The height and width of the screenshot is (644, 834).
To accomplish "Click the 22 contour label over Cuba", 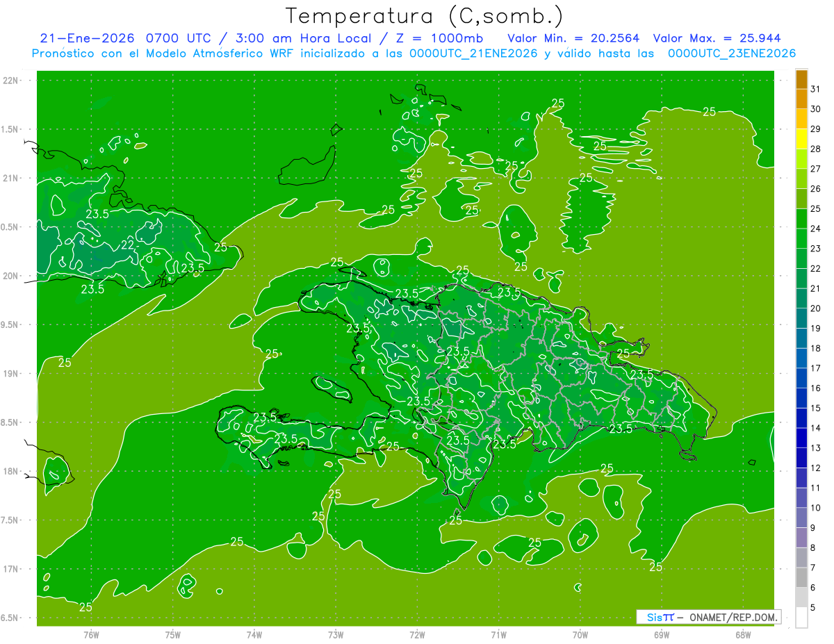I will click(128, 245).
